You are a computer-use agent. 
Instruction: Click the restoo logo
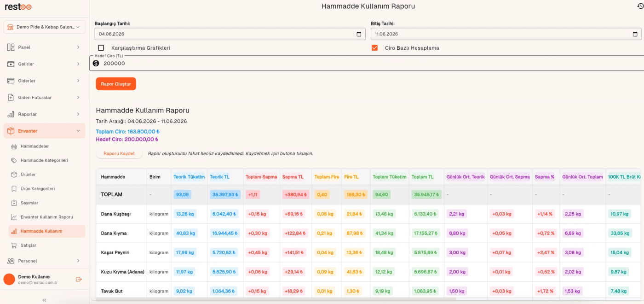18,6
